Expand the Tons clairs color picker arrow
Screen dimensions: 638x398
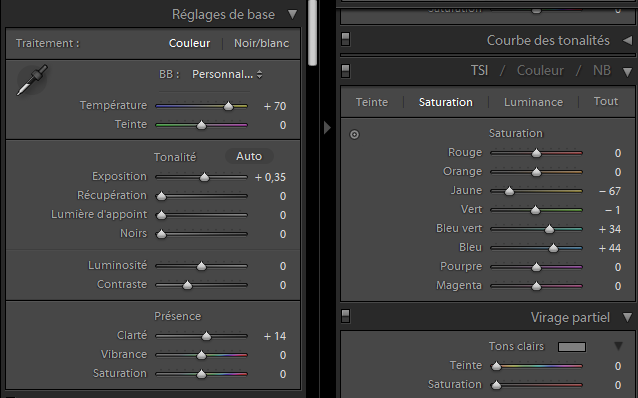tap(618, 346)
